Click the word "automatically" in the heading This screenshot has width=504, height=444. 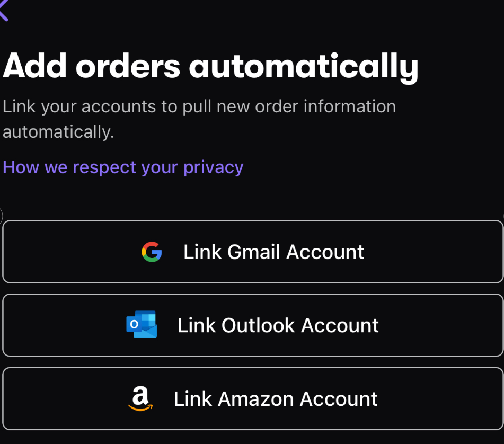coord(304,67)
